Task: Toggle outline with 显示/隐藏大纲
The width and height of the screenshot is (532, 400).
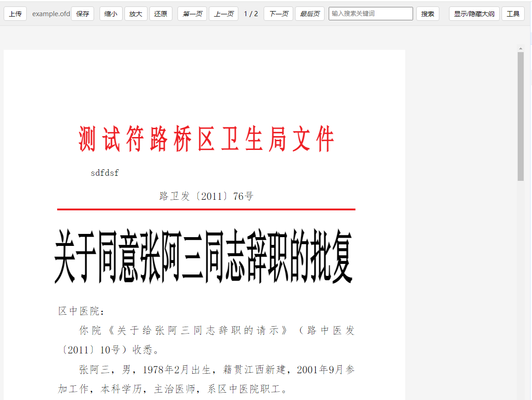Action: [474, 14]
